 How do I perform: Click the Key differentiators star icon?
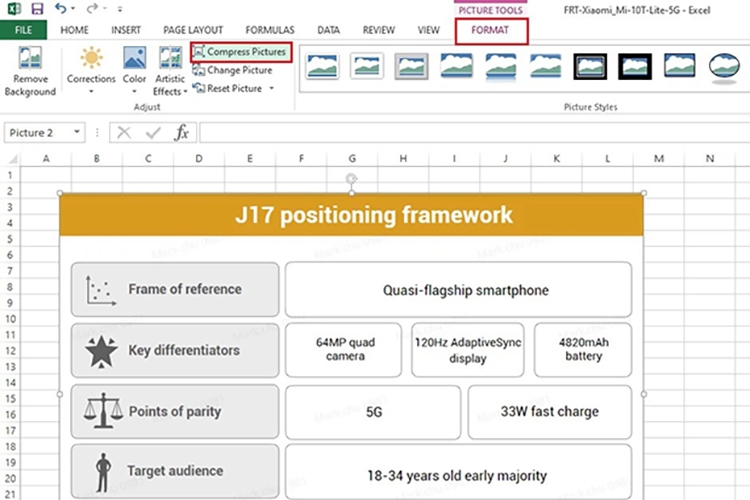pos(101,352)
